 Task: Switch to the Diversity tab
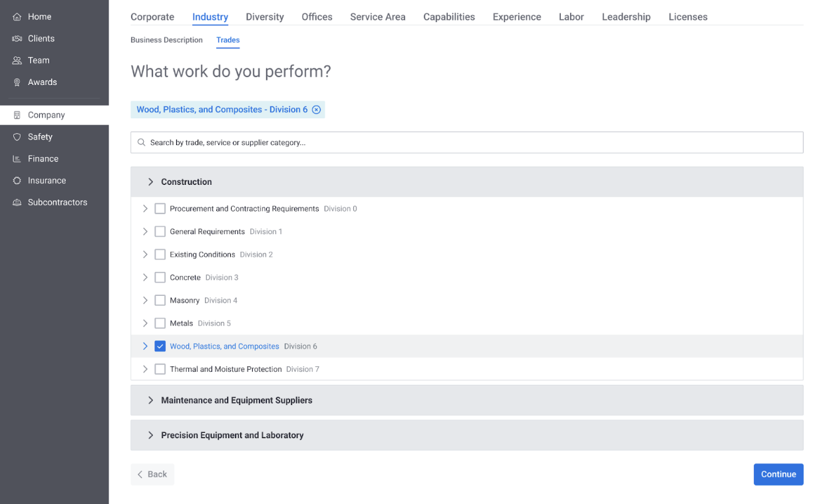(x=264, y=17)
